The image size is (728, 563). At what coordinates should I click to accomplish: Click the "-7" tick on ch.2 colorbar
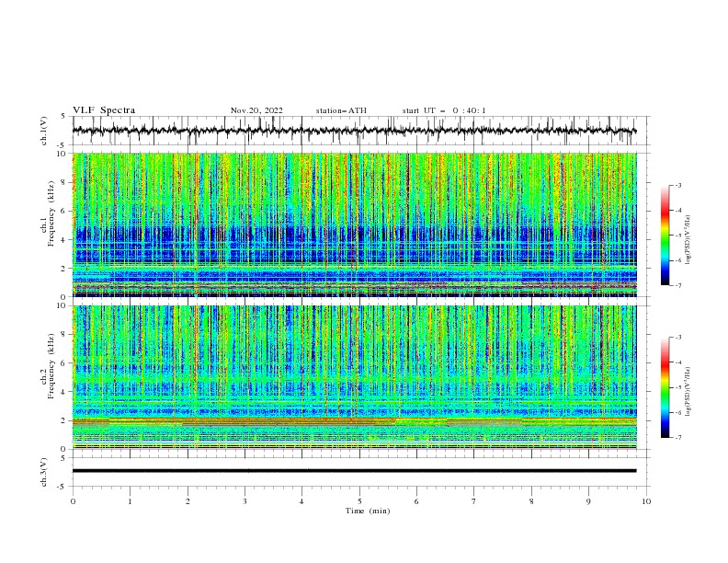(677, 437)
